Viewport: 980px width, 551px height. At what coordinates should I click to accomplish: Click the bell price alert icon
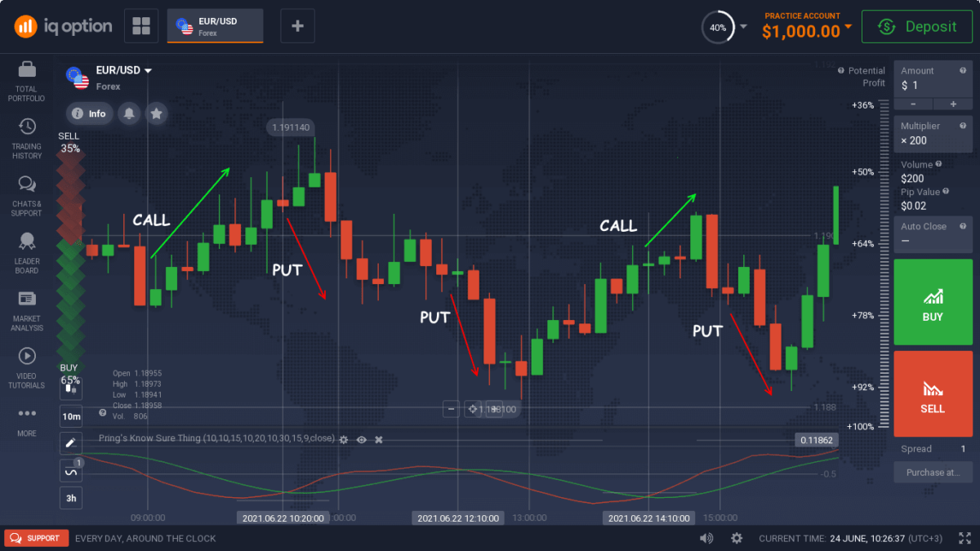[129, 113]
